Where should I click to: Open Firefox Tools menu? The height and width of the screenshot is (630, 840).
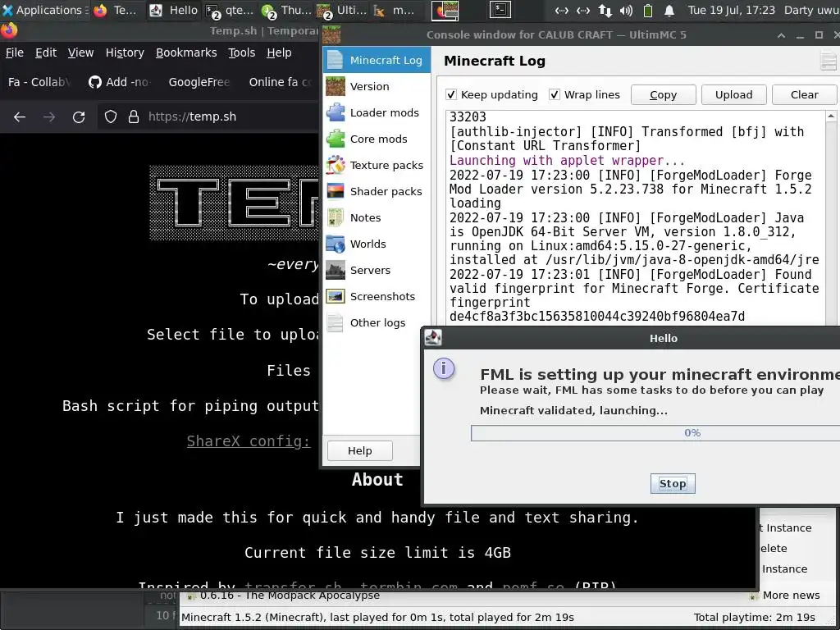242,52
